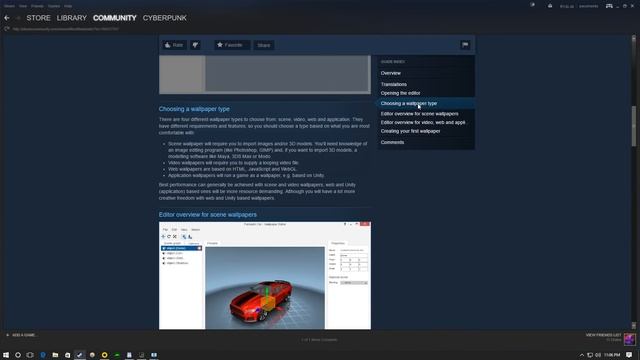640x360 pixels.
Task: Go to Editor overview for scene wallpapers link
Action: 420,113
